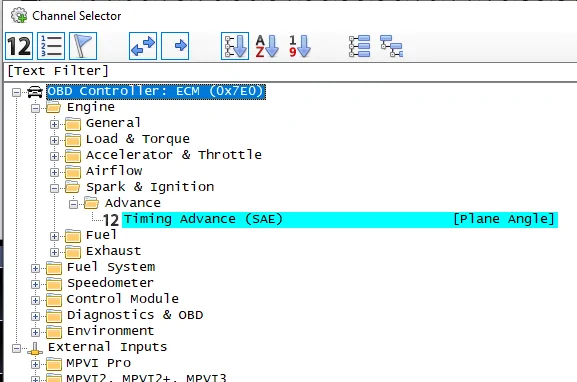
Task: Click the Fuel System folder icon
Action: 54,268
